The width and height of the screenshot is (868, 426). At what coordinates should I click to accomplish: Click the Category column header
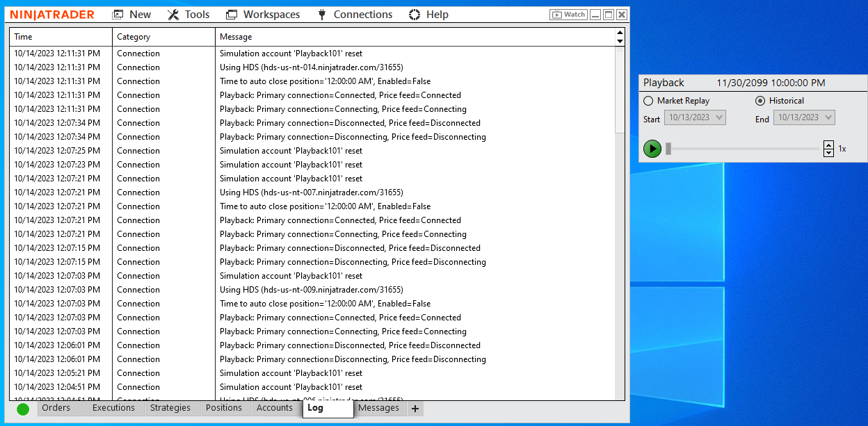tap(163, 37)
